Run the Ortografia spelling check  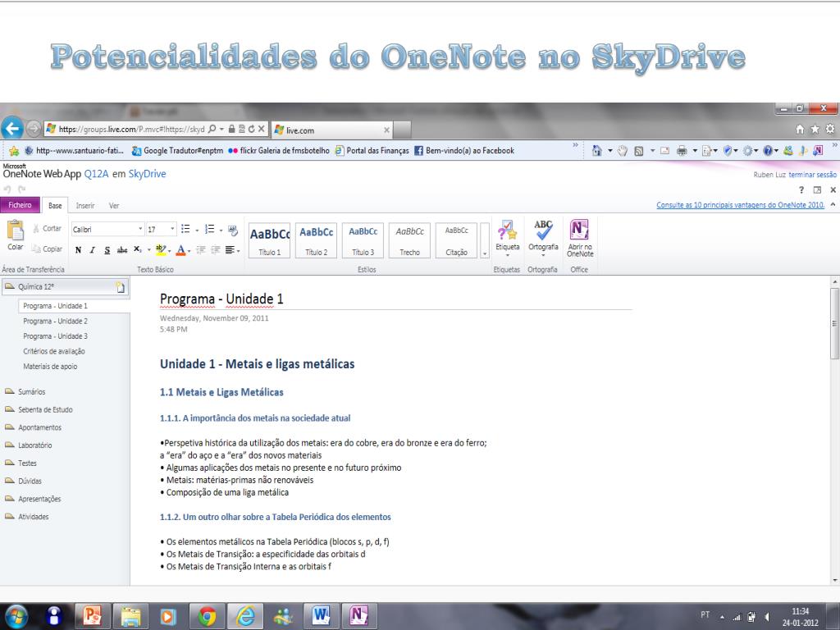[x=543, y=231]
